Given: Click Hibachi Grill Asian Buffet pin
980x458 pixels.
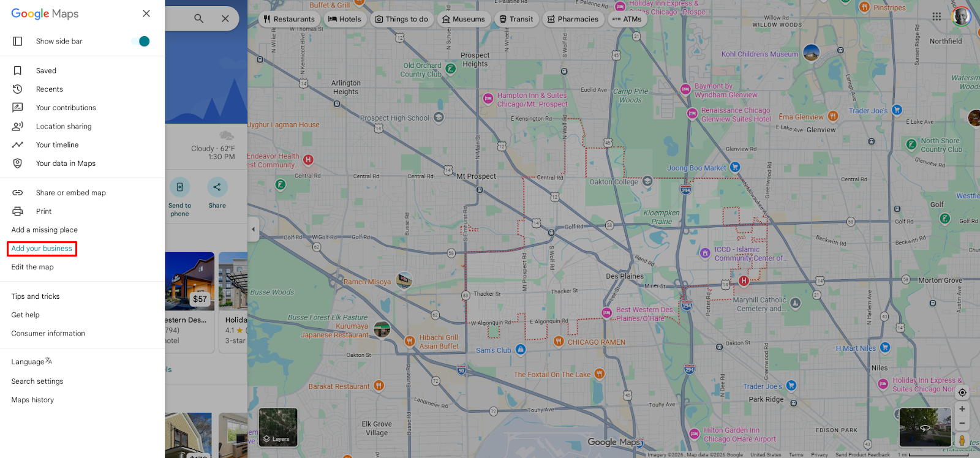Looking at the screenshot, I should (x=410, y=340).
